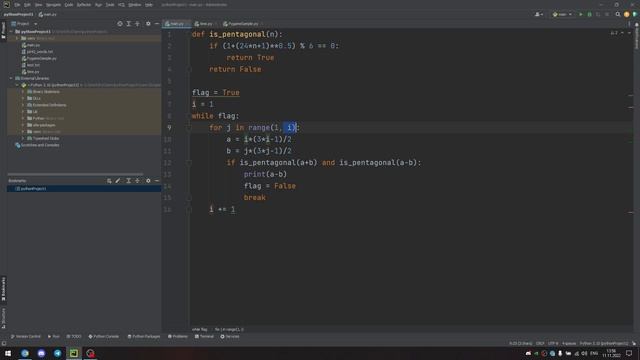The image size is (640, 360).
Task: Click the tool-window quick access icon in the bottom-left corner
Action: coord(4,343)
